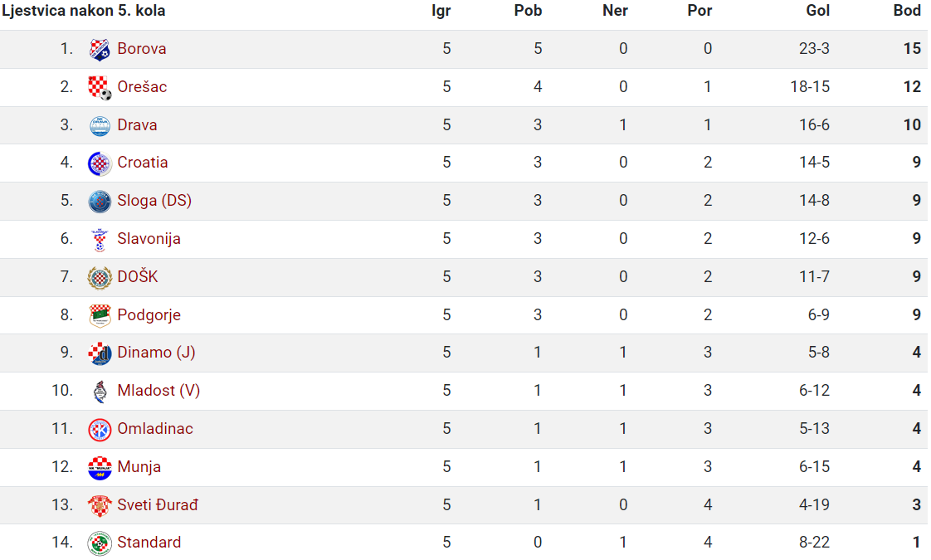Select the Omladinac round crest

click(x=99, y=430)
